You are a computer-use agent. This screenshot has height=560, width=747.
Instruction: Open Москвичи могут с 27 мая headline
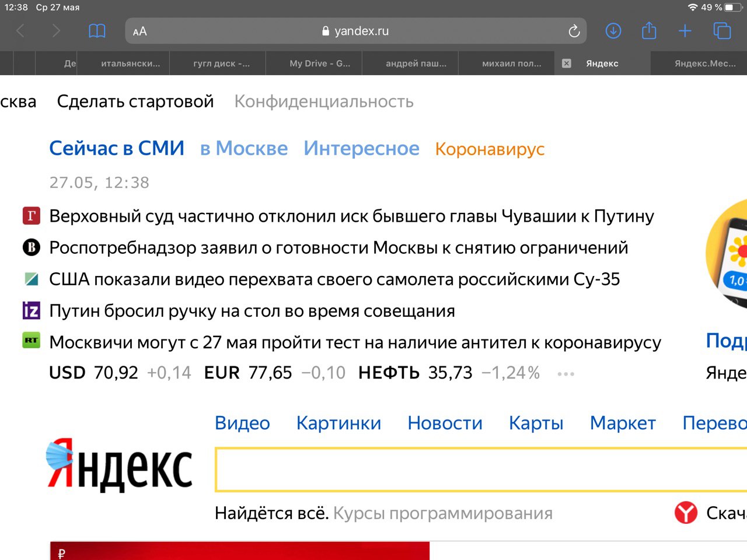(355, 342)
